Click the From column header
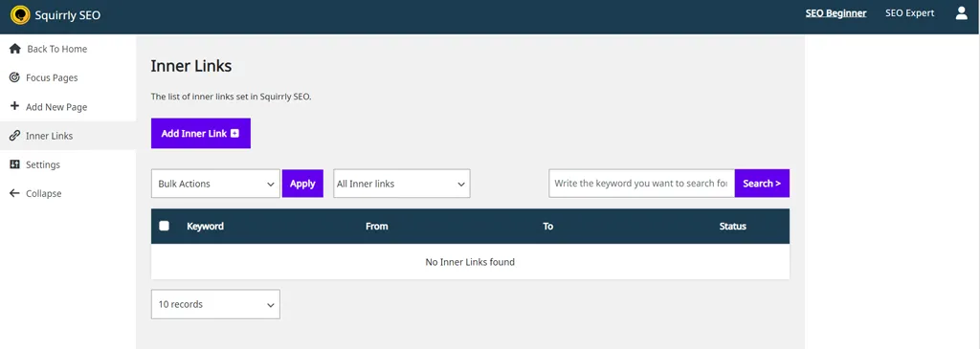This screenshot has width=980, height=349. click(x=377, y=226)
